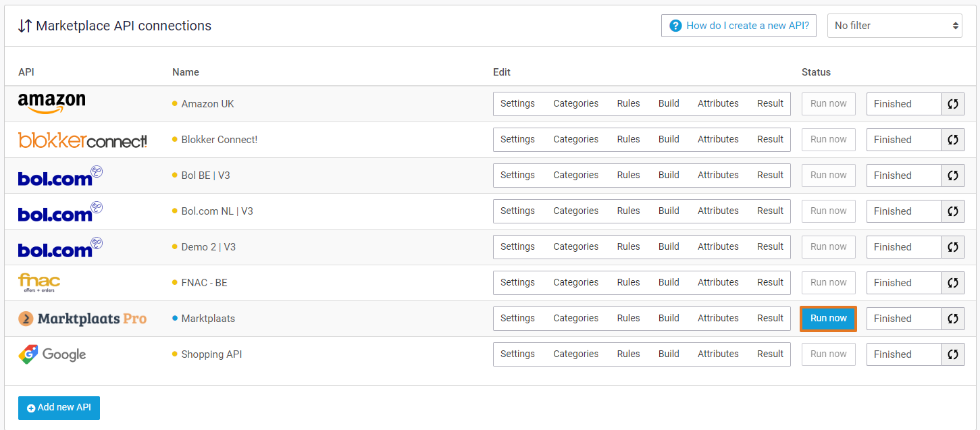This screenshot has width=980, height=430.
Task: Open Result for Demo 2 | V3
Action: [770, 247]
